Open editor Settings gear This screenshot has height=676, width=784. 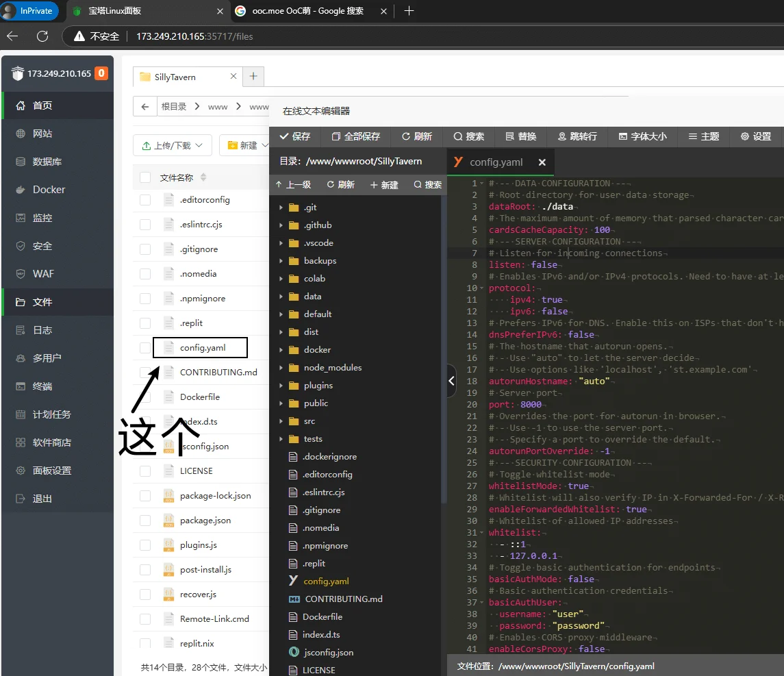pos(755,136)
